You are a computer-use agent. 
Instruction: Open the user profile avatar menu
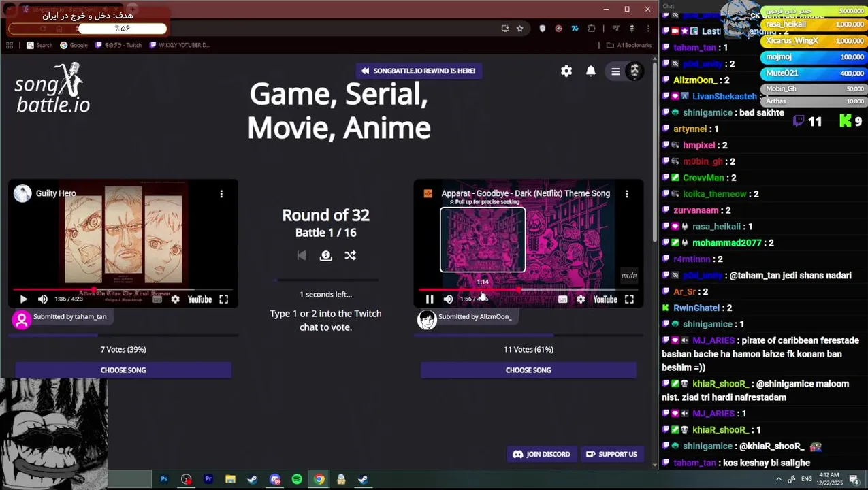coord(634,71)
